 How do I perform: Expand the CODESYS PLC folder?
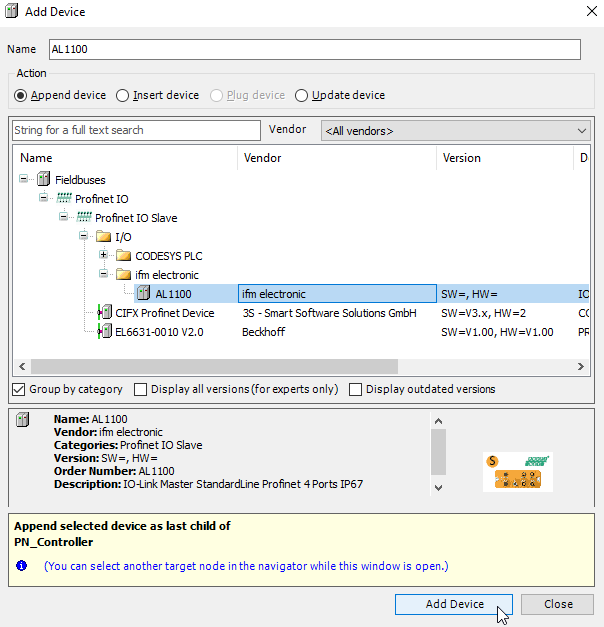pyautogui.click(x=104, y=256)
